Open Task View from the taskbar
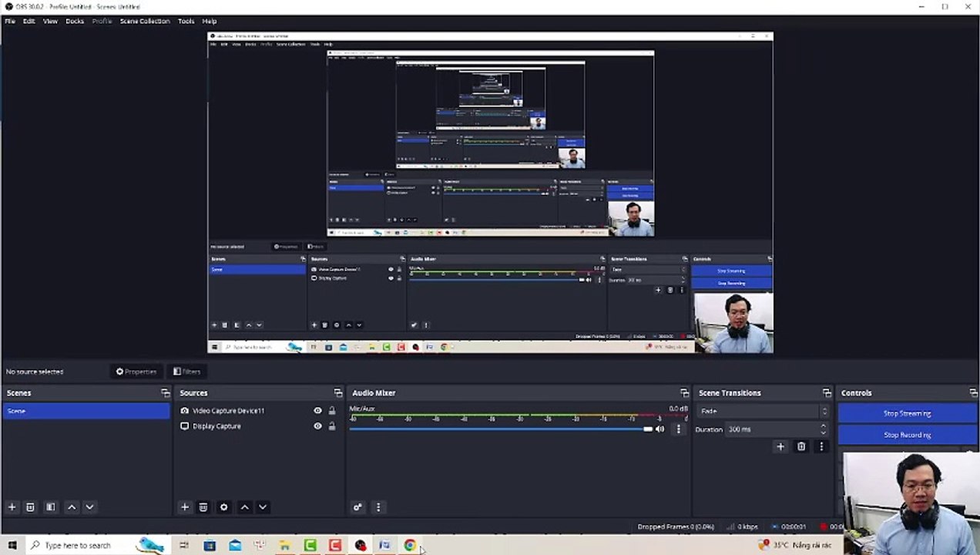Screen dimensions: 980x555 pyautogui.click(x=183, y=545)
